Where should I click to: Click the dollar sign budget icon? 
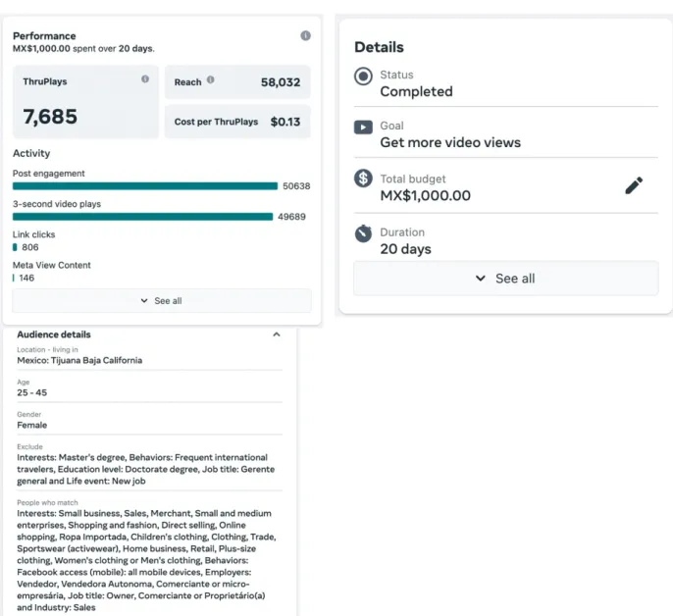(363, 178)
